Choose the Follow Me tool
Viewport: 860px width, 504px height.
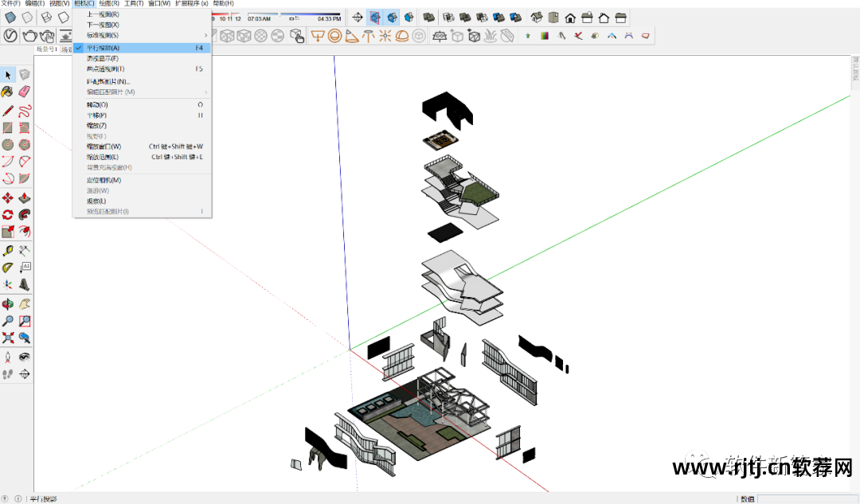tap(24, 214)
